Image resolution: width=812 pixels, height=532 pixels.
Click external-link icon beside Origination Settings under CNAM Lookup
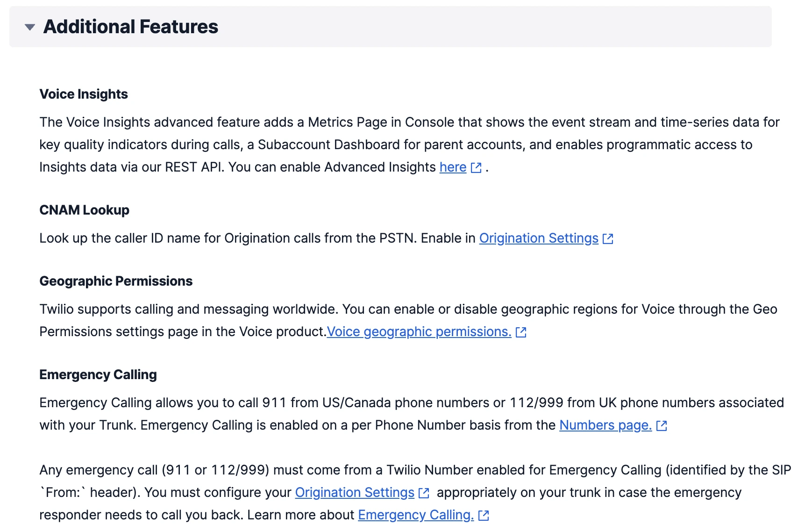(x=608, y=239)
